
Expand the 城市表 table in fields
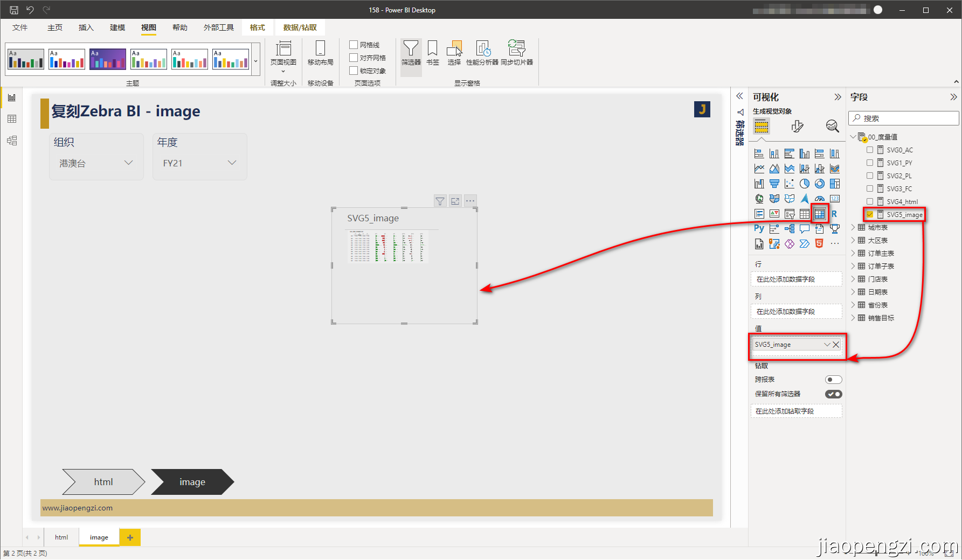pyautogui.click(x=853, y=227)
